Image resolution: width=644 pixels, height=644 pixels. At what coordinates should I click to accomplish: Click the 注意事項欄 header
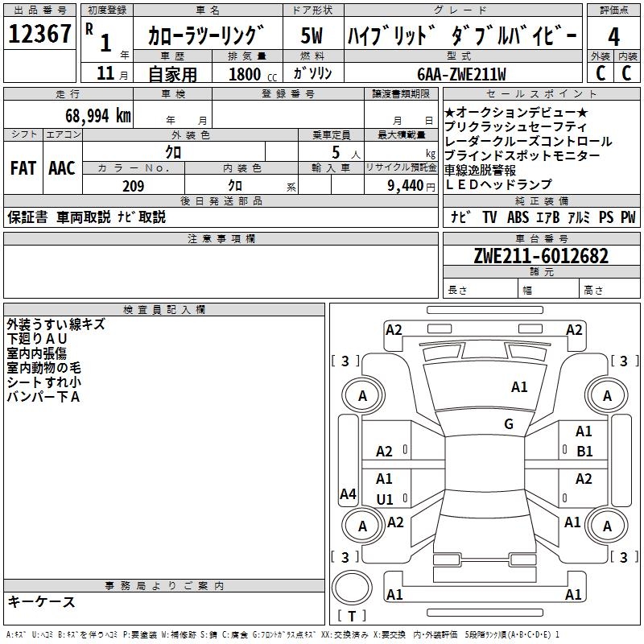221,238
